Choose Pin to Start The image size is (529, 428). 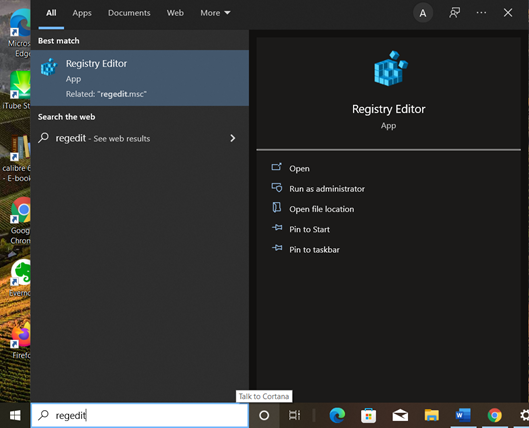[309, 229]
